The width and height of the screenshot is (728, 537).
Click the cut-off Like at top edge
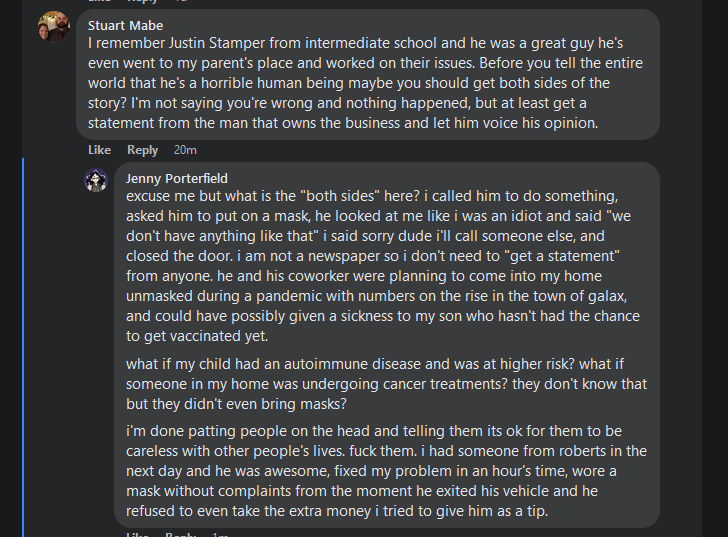click(99, 2)
